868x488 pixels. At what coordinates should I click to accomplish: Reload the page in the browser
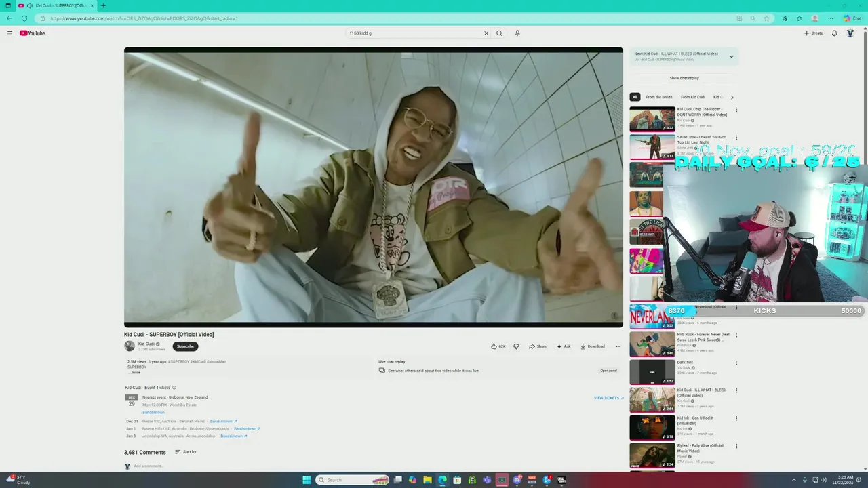coord(25,18)
